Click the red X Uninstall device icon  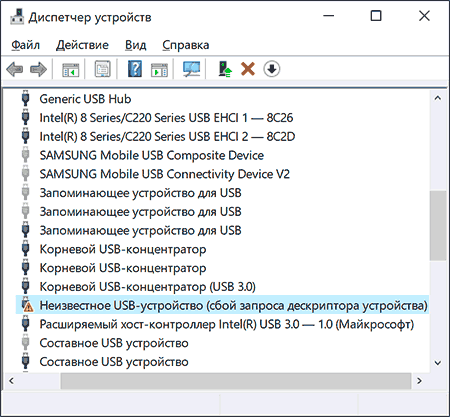(248, 69)
